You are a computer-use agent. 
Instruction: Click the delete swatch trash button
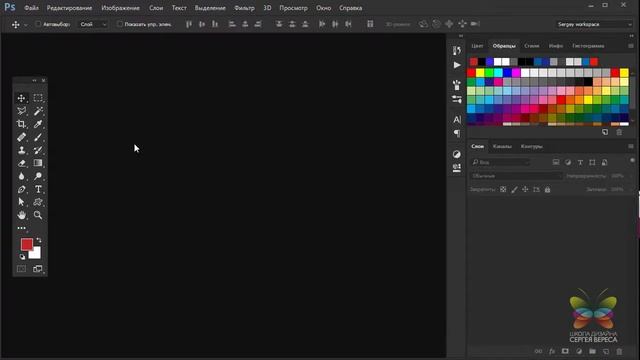click(x=619, y=132)
